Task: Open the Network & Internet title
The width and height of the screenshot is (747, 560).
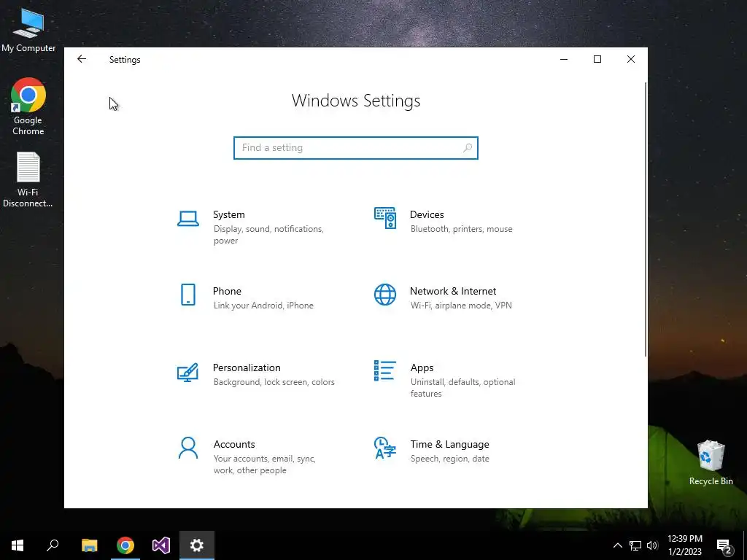Action: click(x=453, y=291)
